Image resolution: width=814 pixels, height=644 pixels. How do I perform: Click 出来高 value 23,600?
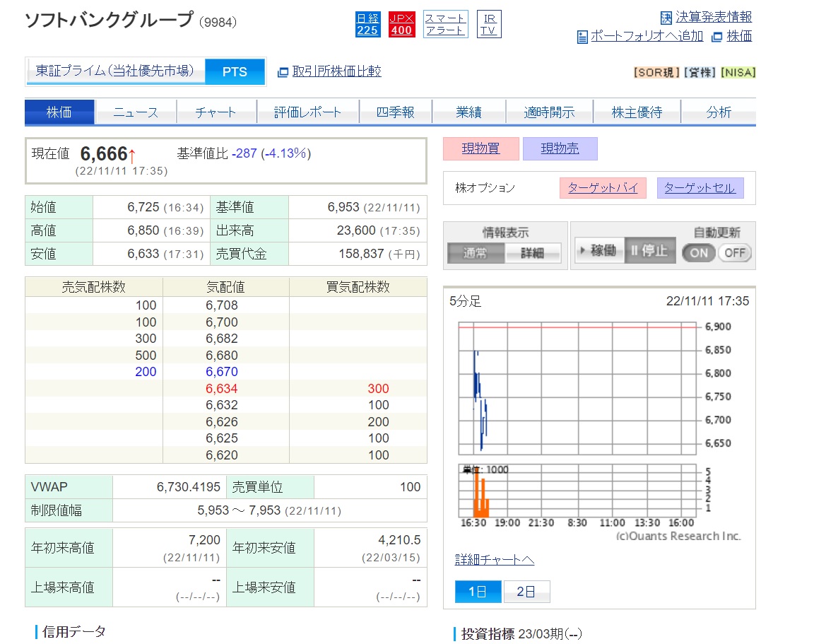[x=356, y=230]
